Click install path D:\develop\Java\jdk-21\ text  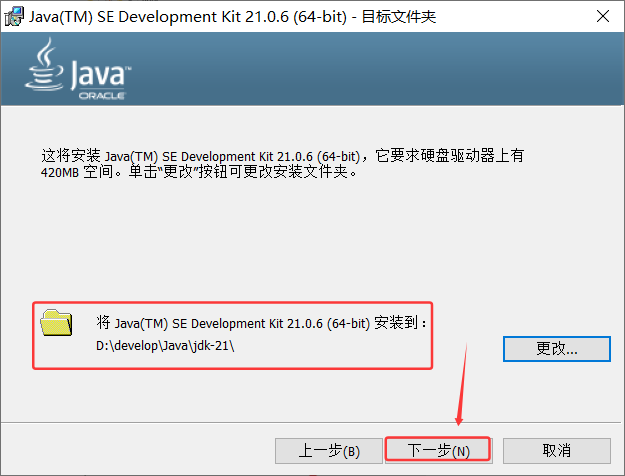tap(165, 346)
